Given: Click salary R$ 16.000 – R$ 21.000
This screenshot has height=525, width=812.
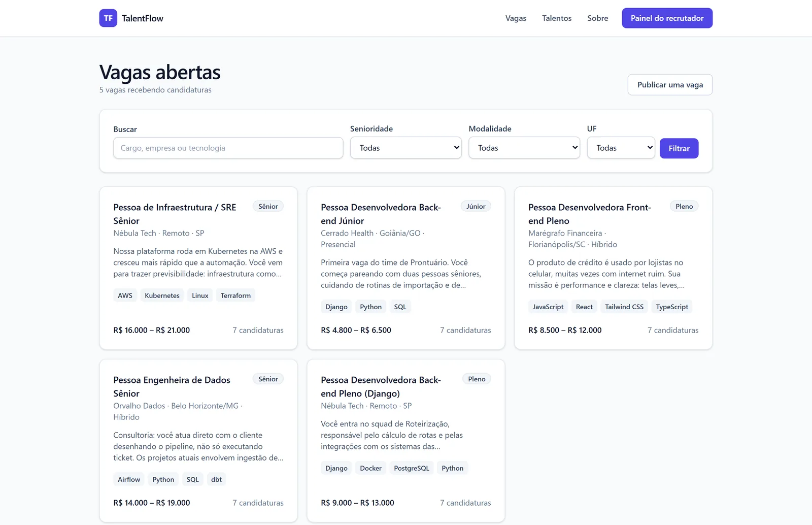Looking at the screenshot, I should (x=152, y=330).
